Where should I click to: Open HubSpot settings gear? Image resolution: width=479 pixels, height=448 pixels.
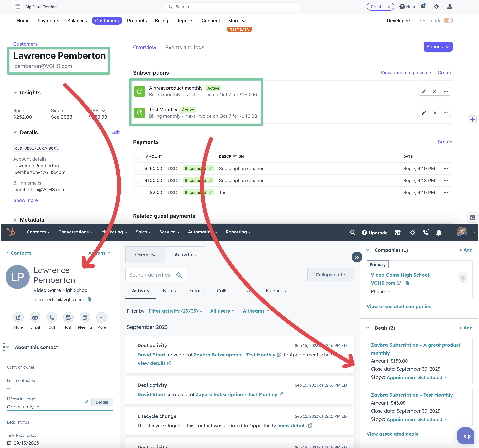click(412, 232)
